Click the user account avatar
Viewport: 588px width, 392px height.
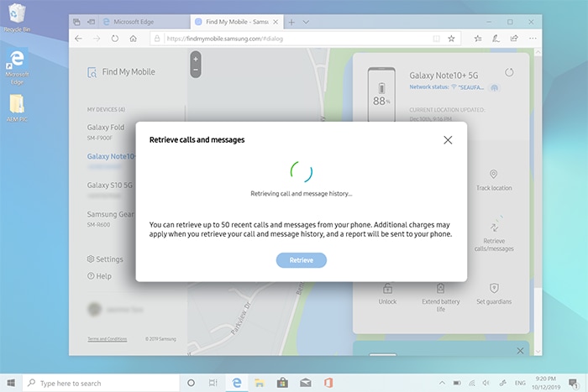click(94, 309)
